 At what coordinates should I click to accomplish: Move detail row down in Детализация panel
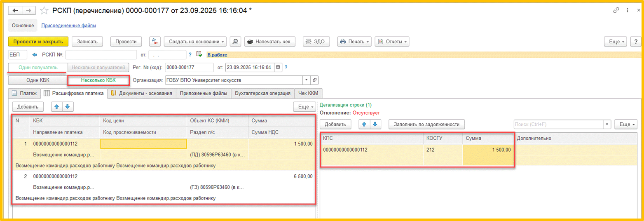click(375, 124)
